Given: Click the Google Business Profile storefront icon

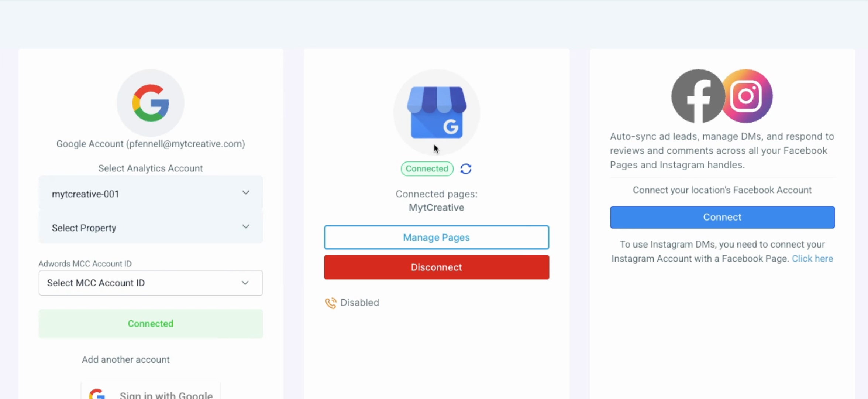Looking at the screenshot, I should [437, 112].
